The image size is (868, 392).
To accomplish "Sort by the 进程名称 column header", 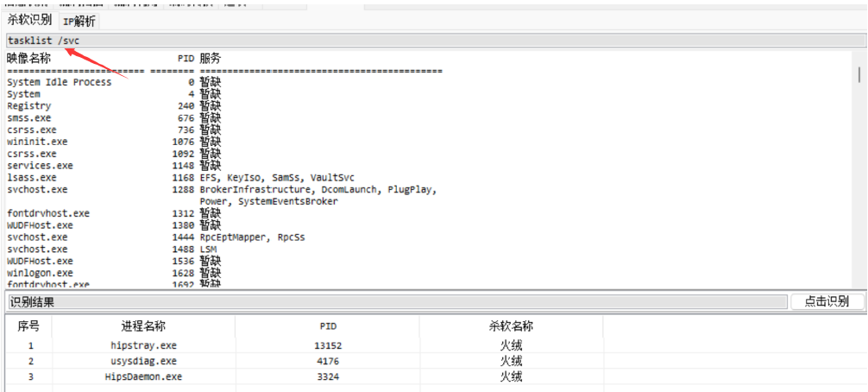I will (143, 326).
